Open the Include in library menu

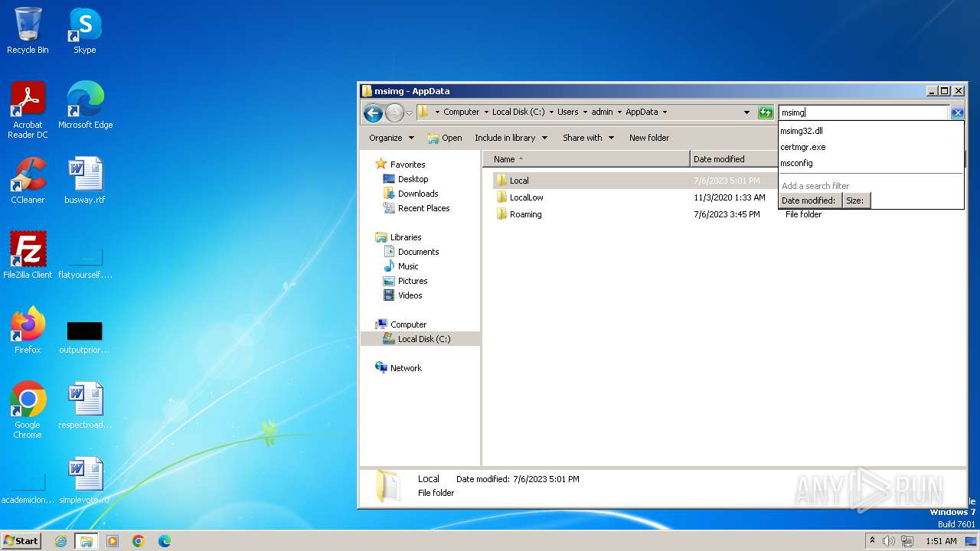(x=511, y=138)
